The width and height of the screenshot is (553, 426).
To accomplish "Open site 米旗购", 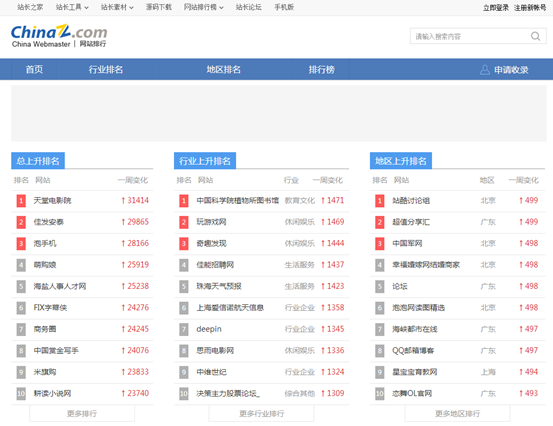I will (x=45, y=372).
